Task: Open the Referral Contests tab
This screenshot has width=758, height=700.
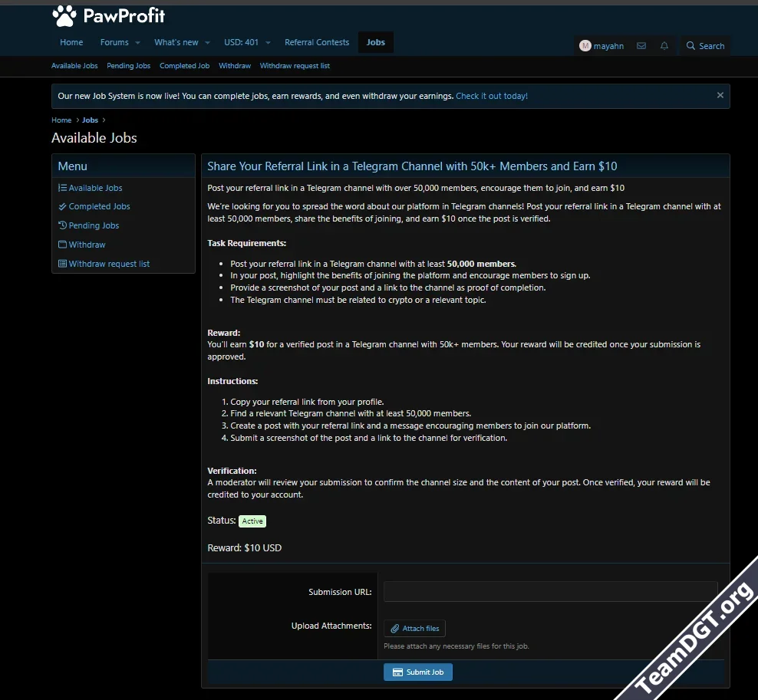Action: pos(317,42)
